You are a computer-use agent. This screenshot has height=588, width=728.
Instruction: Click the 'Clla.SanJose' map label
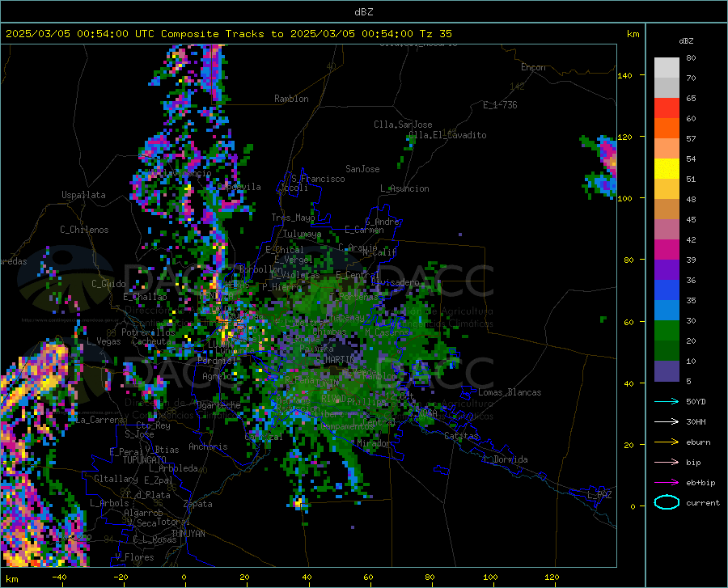tap(403, 125)
